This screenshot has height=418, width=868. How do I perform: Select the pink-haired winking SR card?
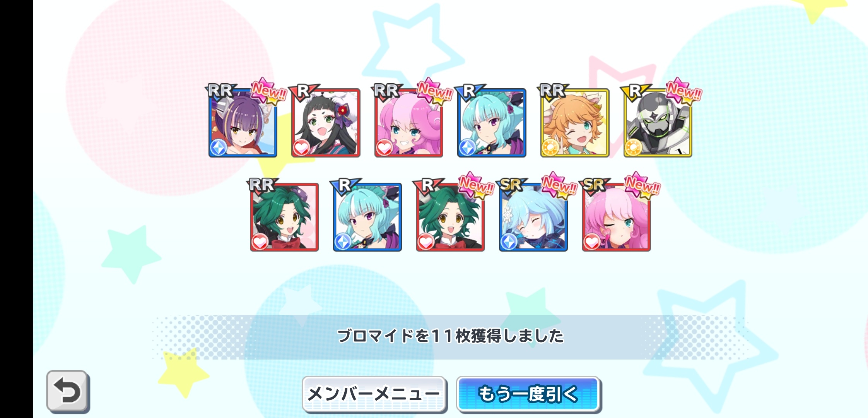click(x=617, y=217)
